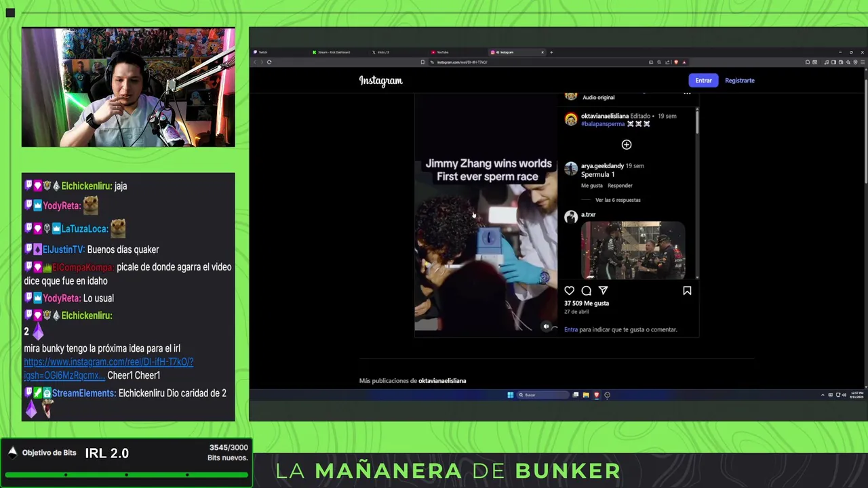868x488 pixels.
Task: Click the 37 509 Me gusta count
Action: coord(587,304)
